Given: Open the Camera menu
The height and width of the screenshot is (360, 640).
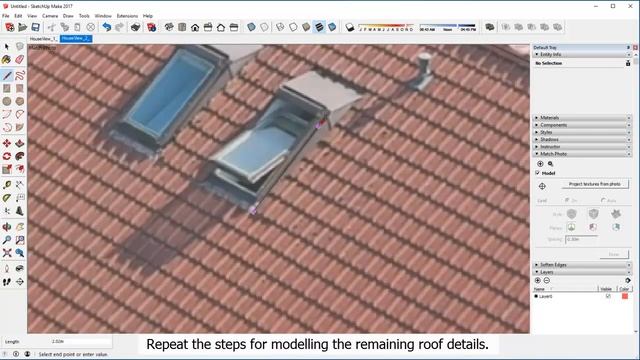Looking at the screenshot, I should coord(50,16).
